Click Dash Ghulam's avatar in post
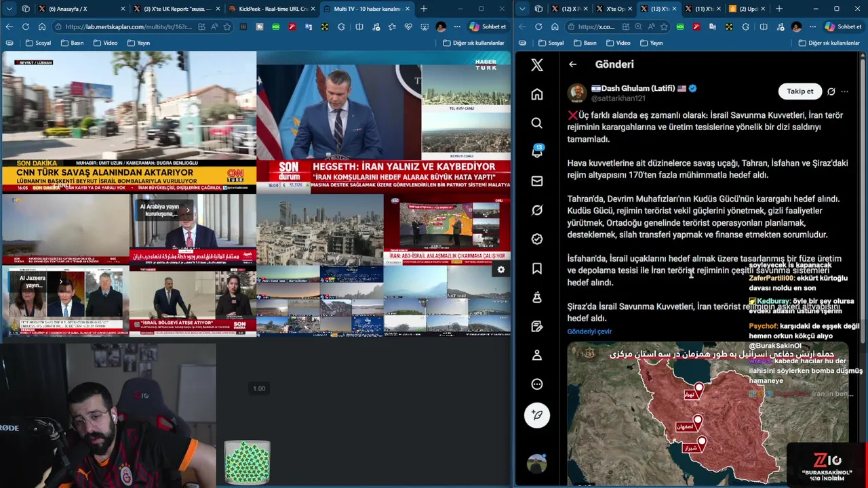868x488 pixels. pos(577,93)
